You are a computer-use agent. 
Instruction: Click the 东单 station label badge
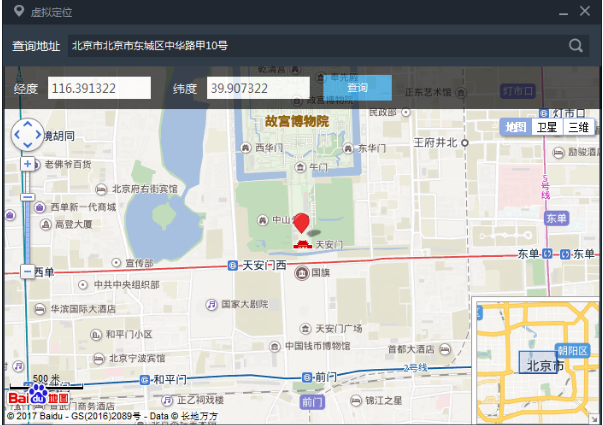point(556,218)
